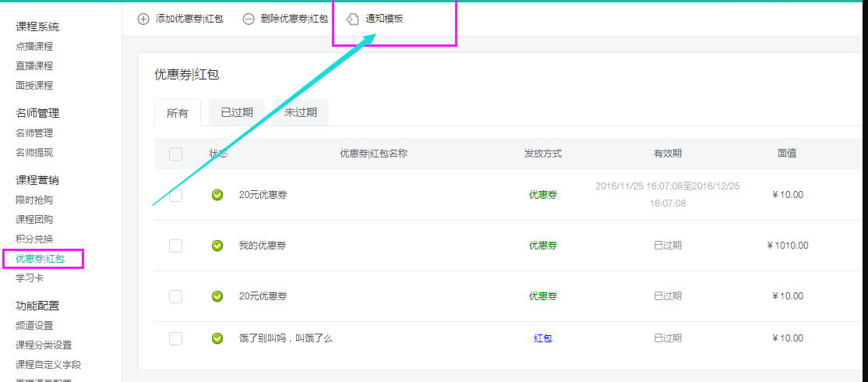The width and height of the screenshot is (868, 382).
Task: Tick the checkbox for 我的优惠券 row
Action: [x=175, y=246]
